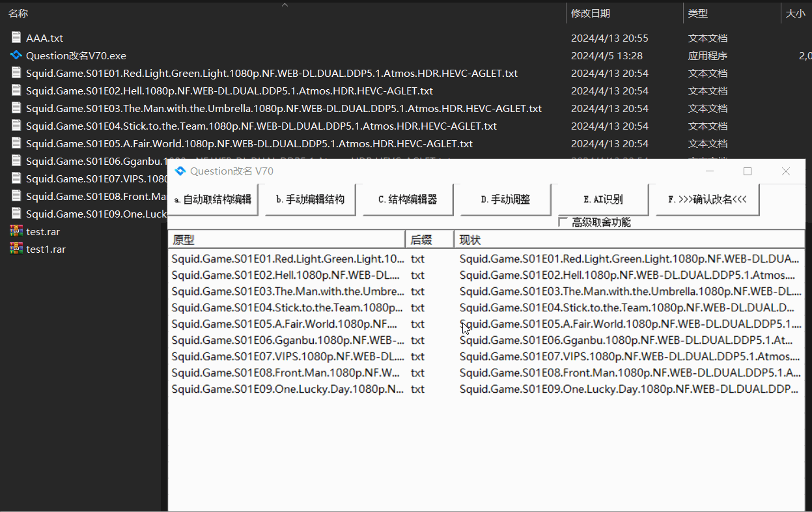
Task: Click the 后缀 column header in the rename list
Action: (430, 240)
